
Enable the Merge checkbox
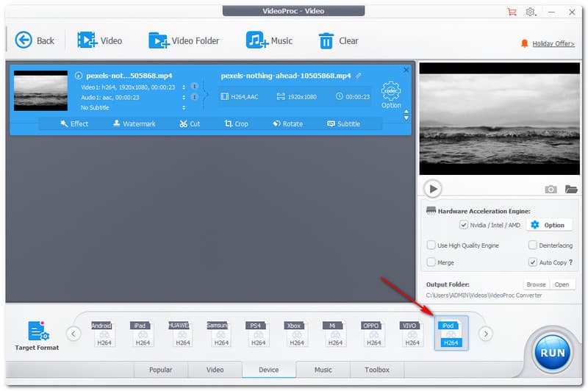point(431,262)
